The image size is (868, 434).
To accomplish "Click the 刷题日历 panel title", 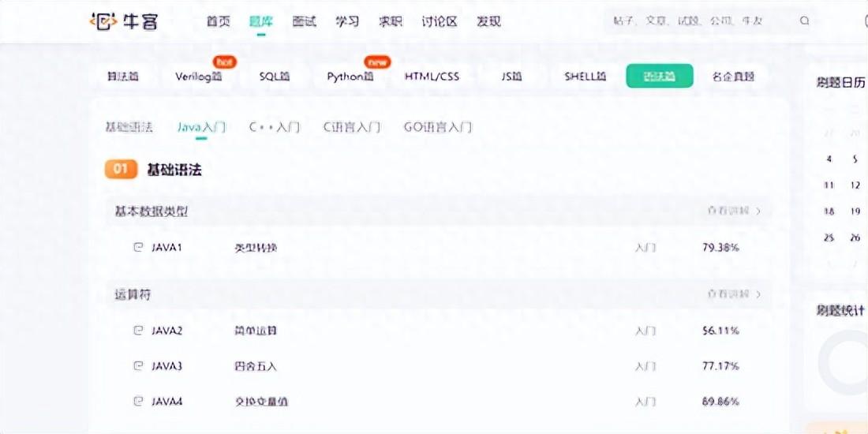I will point(841,83).
